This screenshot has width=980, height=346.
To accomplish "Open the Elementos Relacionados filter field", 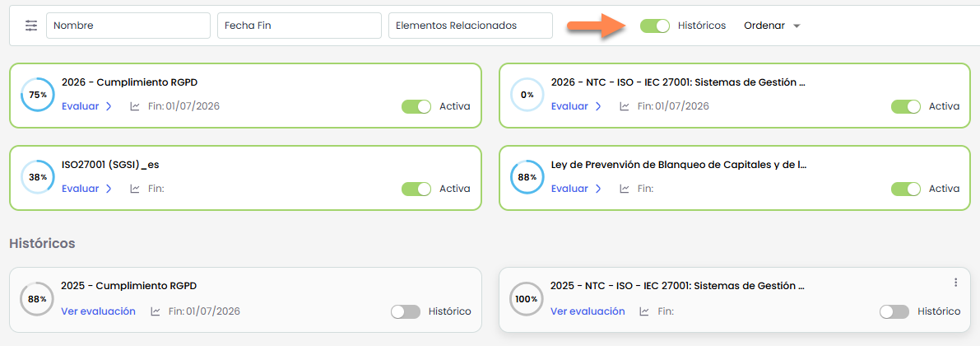I will click(x=470, y=26).
